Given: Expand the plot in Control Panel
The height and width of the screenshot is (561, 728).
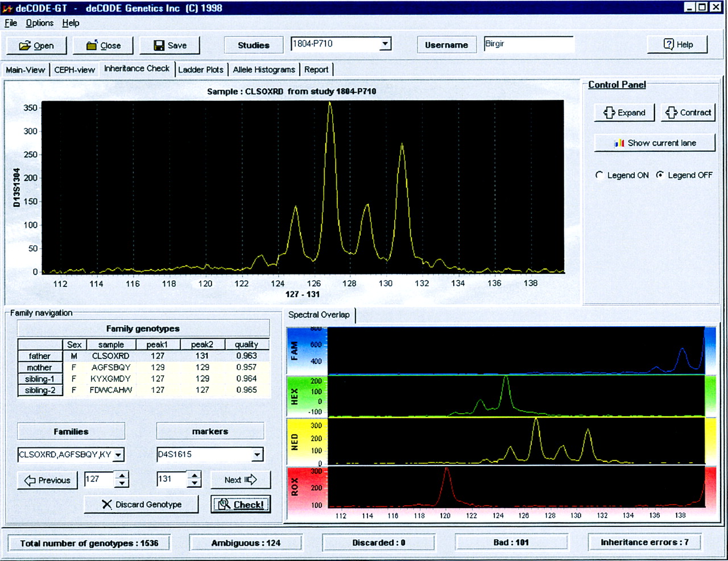Looking at the screenshot, I should [x=624, y=113].
